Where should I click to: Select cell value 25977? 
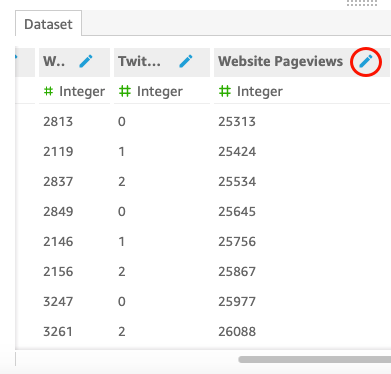[237, 302]
